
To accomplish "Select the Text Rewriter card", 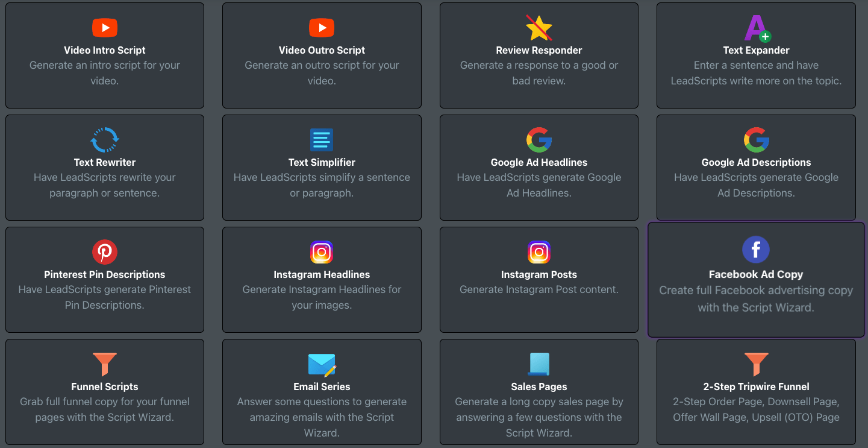I will click(104, 167).
